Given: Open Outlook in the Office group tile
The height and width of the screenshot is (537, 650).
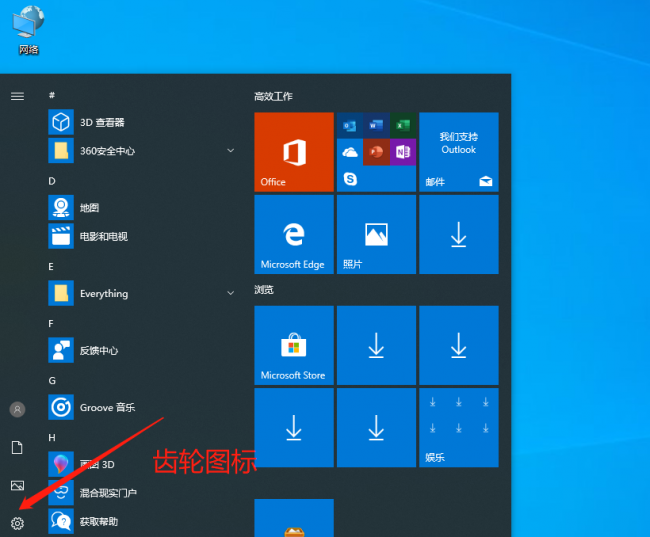Looking at the screenshot, I should (x=350, y=125).
